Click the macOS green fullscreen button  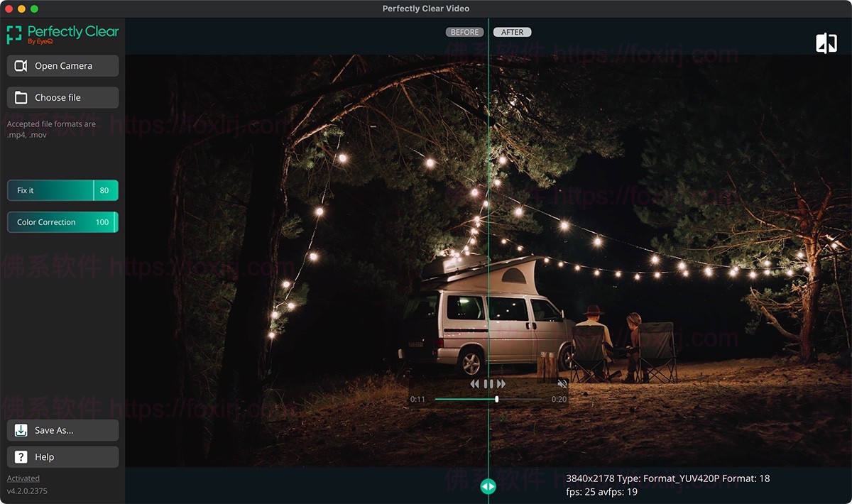34,9
